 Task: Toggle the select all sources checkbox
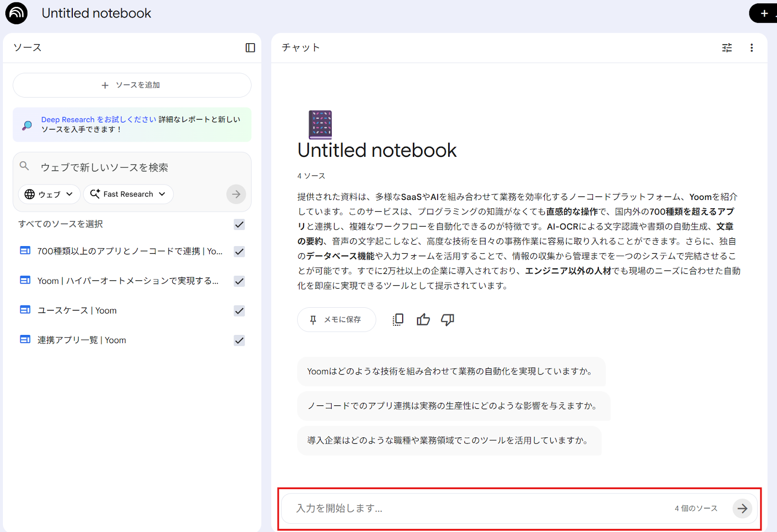[x=239, y=224]
